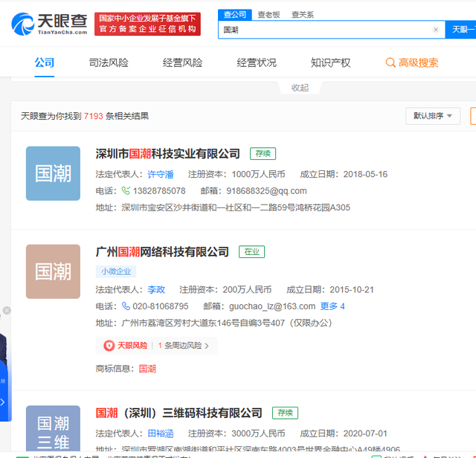Click the 在业 status tag
This screenshot has width=476, height=458.
[251, 251]
